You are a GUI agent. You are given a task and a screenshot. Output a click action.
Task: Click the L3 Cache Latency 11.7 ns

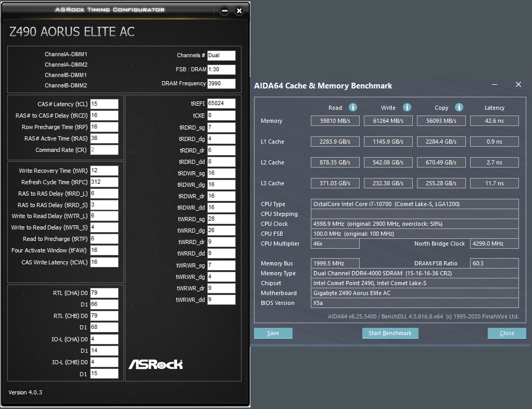[x=495, y=183]
